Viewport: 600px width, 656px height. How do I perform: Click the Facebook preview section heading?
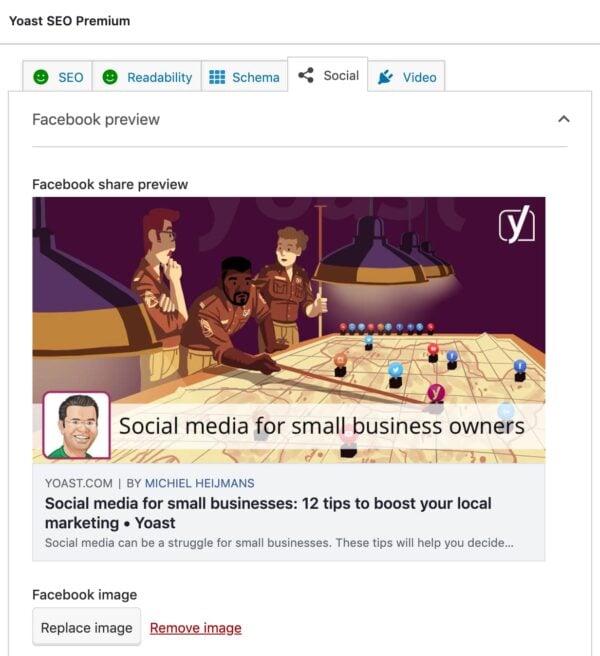coord(96,119)
